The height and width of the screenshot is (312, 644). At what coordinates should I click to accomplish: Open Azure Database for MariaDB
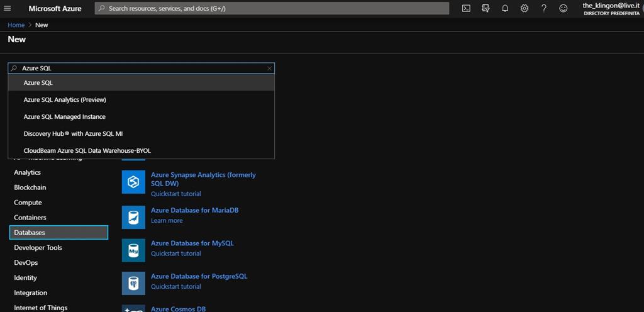195,210
